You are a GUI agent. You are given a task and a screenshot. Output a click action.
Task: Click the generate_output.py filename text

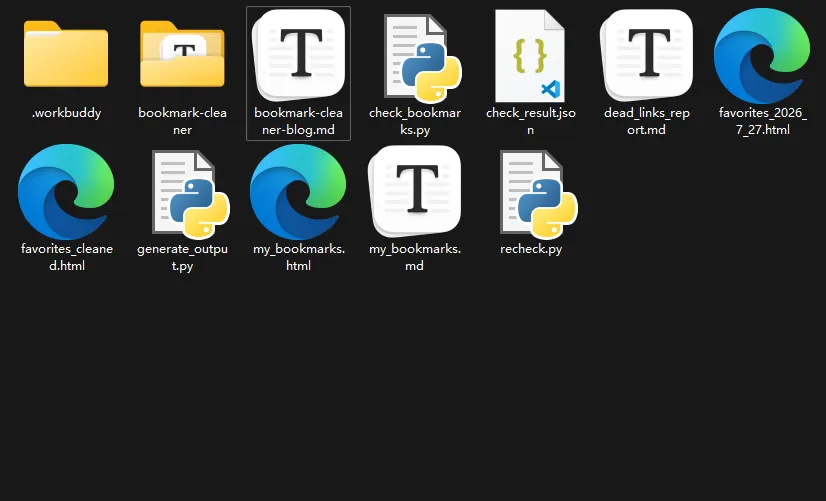point(182,257)
